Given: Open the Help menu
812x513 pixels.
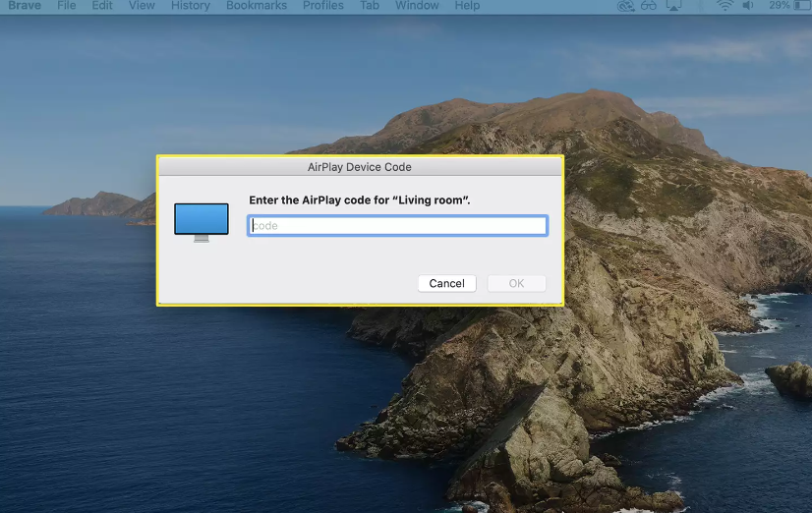Looking at the screenshot, I should tap(467, 6).
